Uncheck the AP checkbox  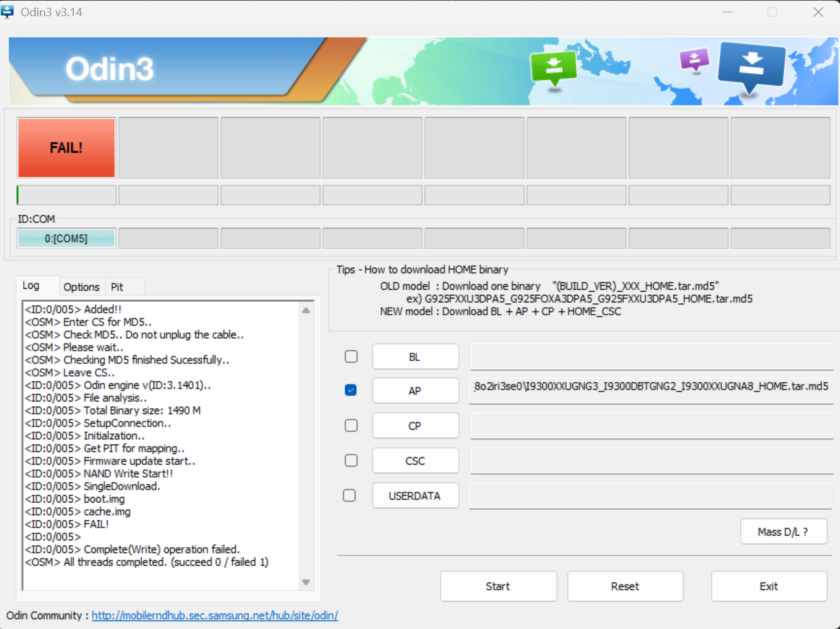point(351,390)
